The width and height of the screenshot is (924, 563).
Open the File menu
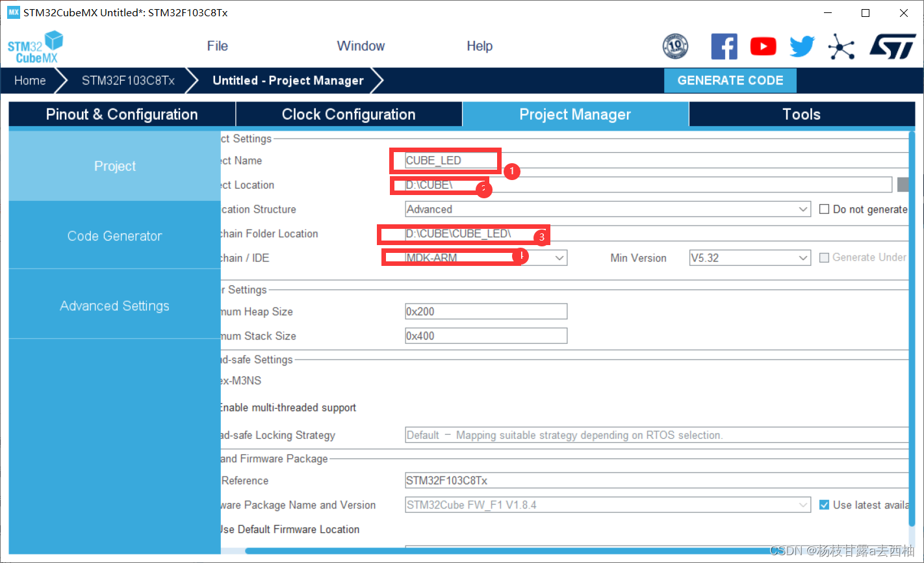[x=217, y=46]
